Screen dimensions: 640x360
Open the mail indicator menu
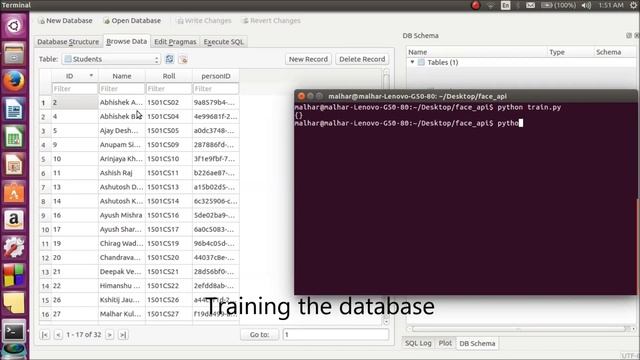click(x=530, y=5)
